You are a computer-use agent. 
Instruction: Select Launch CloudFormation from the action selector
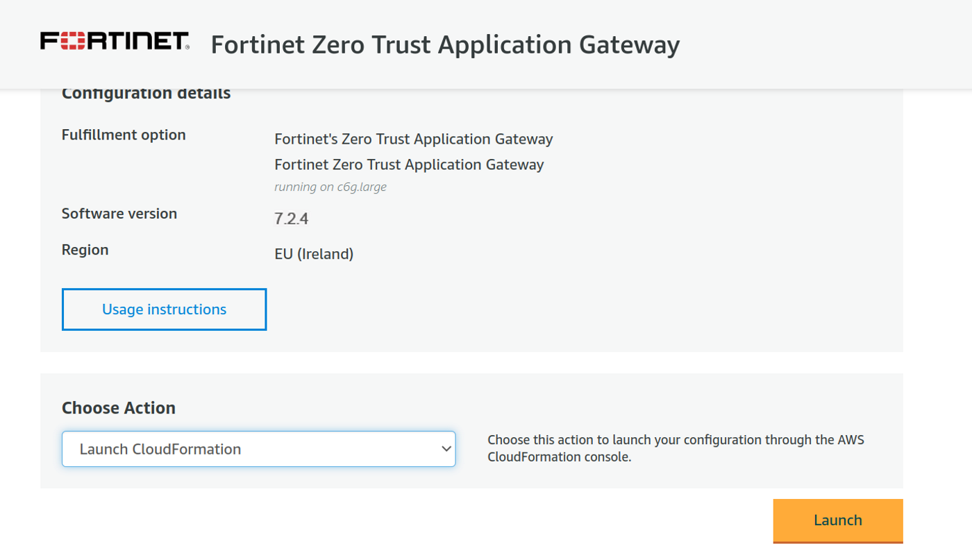pyautogui.click(x=161, y=449)
